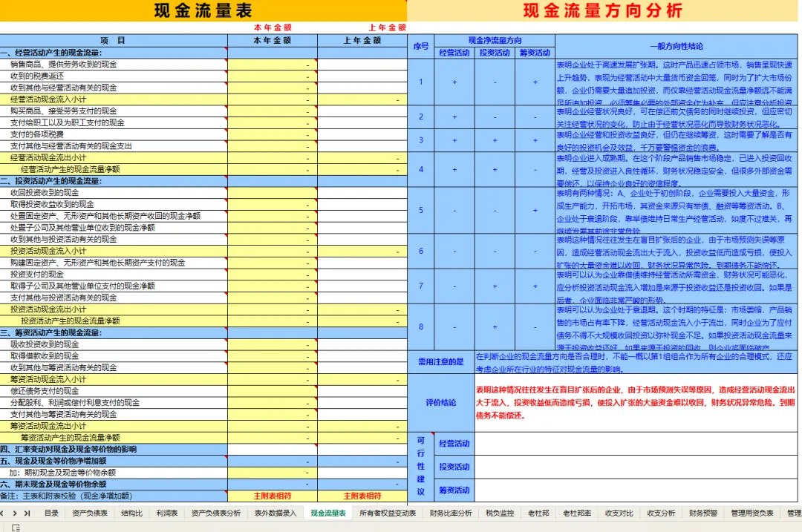Image resolution: width=802 pixels, height=532 pixels.
Task: Open the 目录 sheet tab
Action: coord(51,513)
